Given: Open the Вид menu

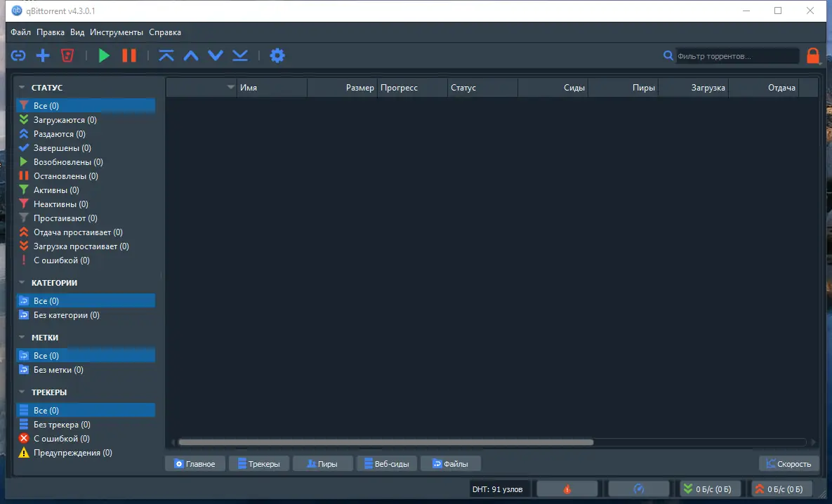Looking at the screenshot, I should pyautogui.click(x=77, y=32).
